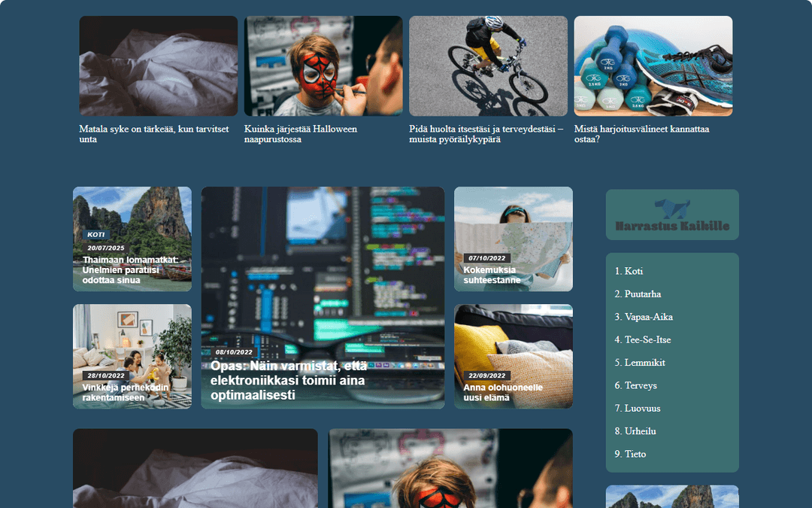Go to the Lemmikit category
812x508 pixels.
645,362
